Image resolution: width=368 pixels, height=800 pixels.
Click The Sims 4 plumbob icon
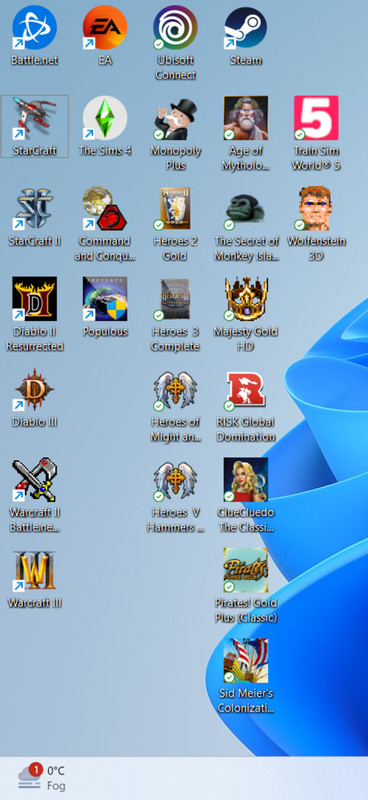point(105,118)
